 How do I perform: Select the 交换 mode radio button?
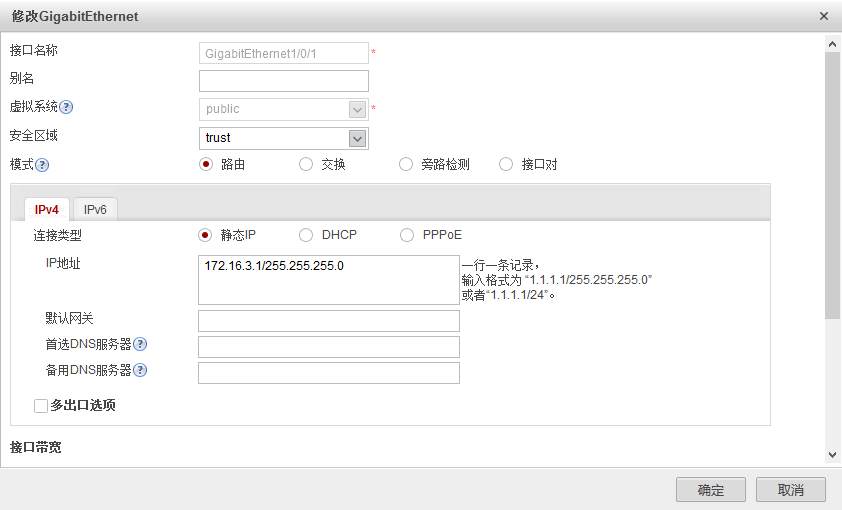coord(306,165)
